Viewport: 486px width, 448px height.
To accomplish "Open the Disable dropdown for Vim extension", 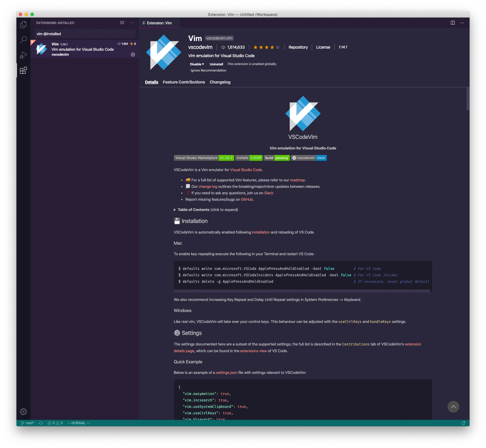I will 197,64.
